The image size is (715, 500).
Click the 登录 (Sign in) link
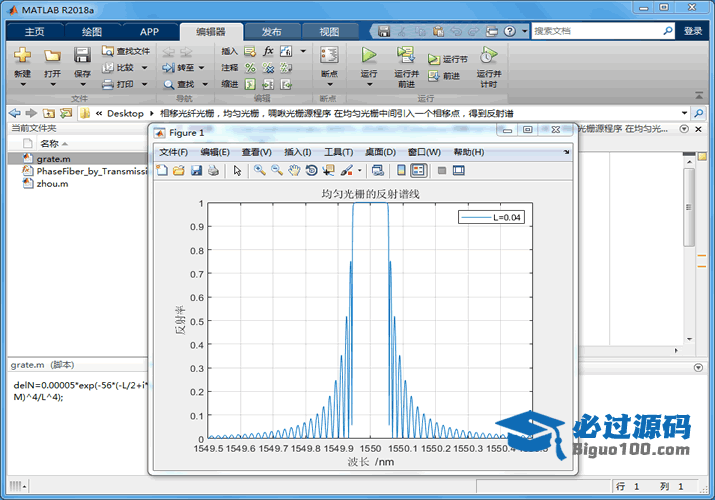click(x=693, y=31)
